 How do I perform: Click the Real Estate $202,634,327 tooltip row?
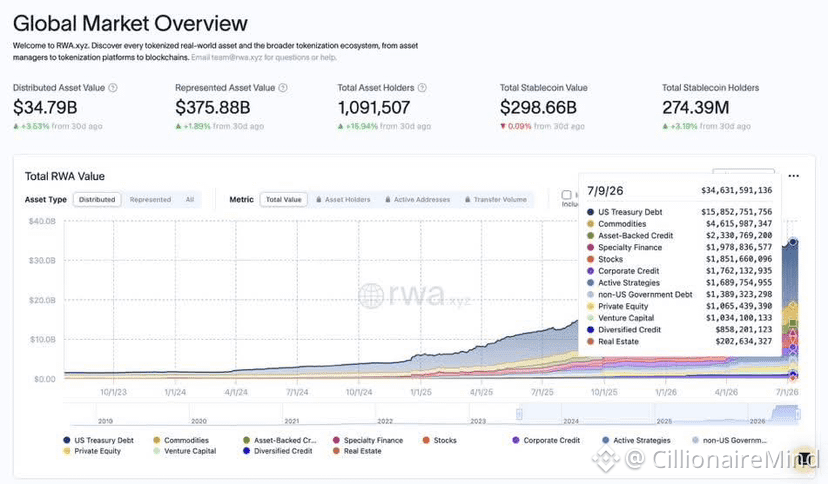(x=679, y=341)
